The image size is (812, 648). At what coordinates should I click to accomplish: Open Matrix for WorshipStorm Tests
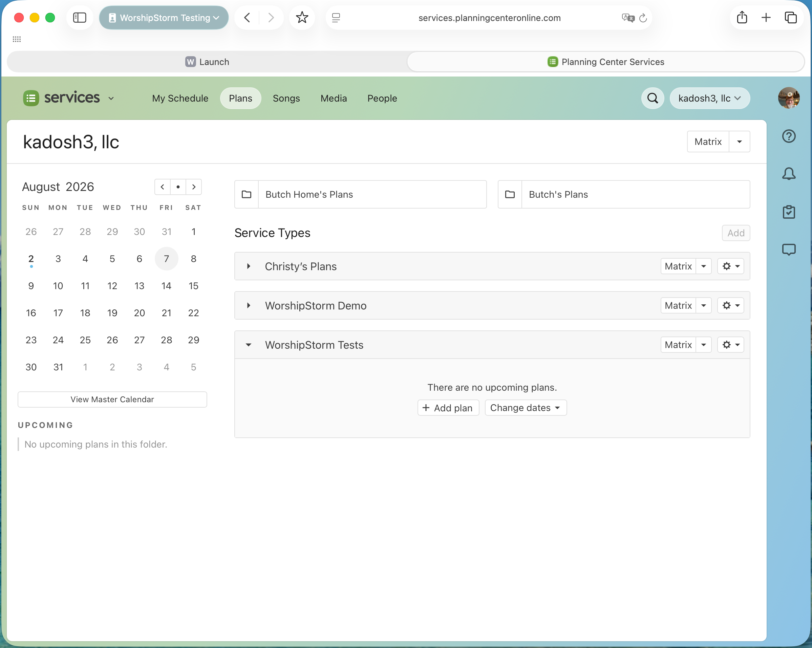(x=678, y=345)
